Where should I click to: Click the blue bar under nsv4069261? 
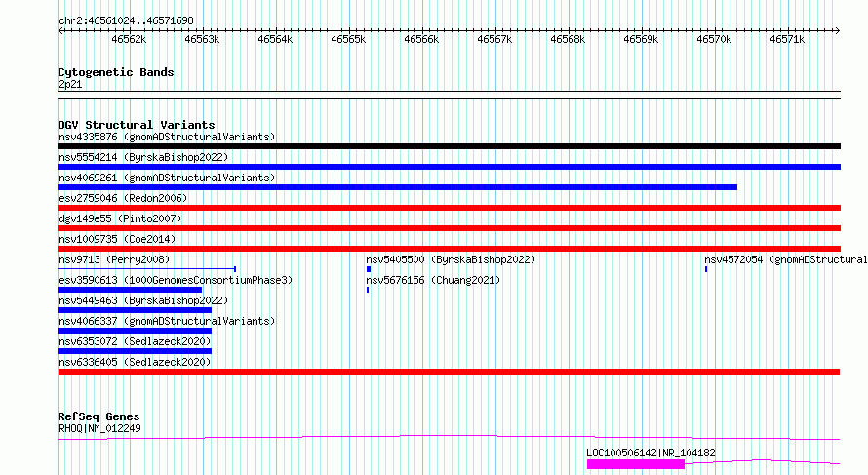click(x=398, y=187)
